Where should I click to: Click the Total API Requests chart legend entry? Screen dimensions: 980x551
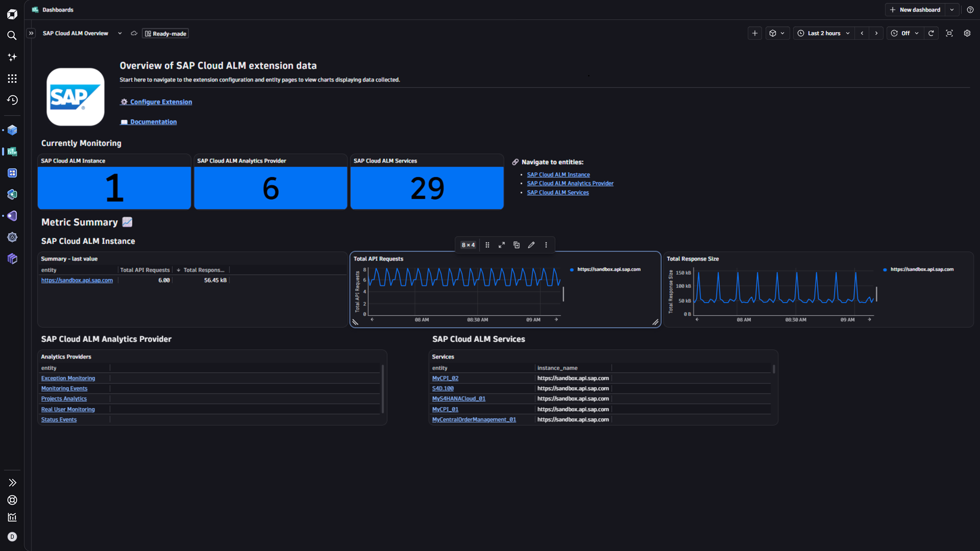pos(605,269)
